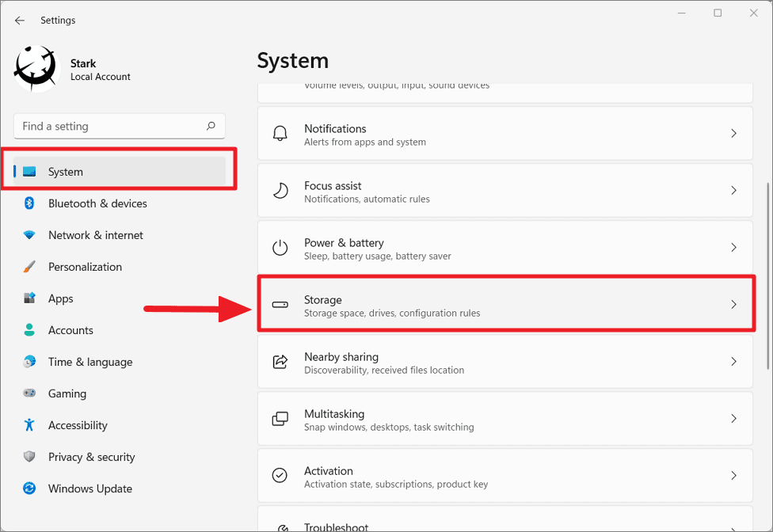The height and width of the screenshot is (532, 773).
Task: Click the Local Account text
Action: click(101, 77)
